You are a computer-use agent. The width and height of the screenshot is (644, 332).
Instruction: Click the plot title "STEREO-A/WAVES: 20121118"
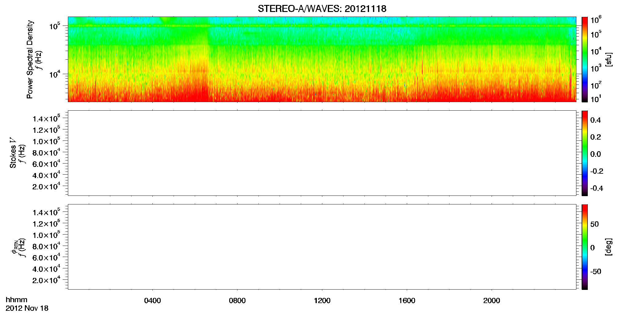322,9
